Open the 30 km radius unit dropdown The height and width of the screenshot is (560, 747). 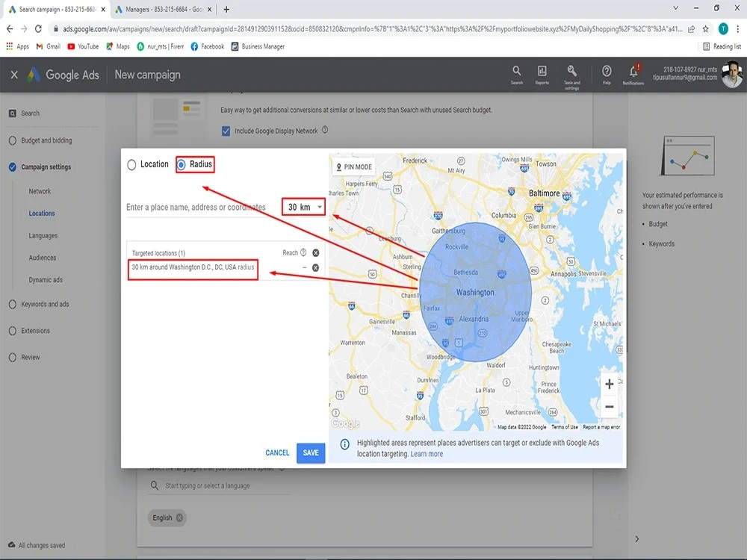click(304, 207)
